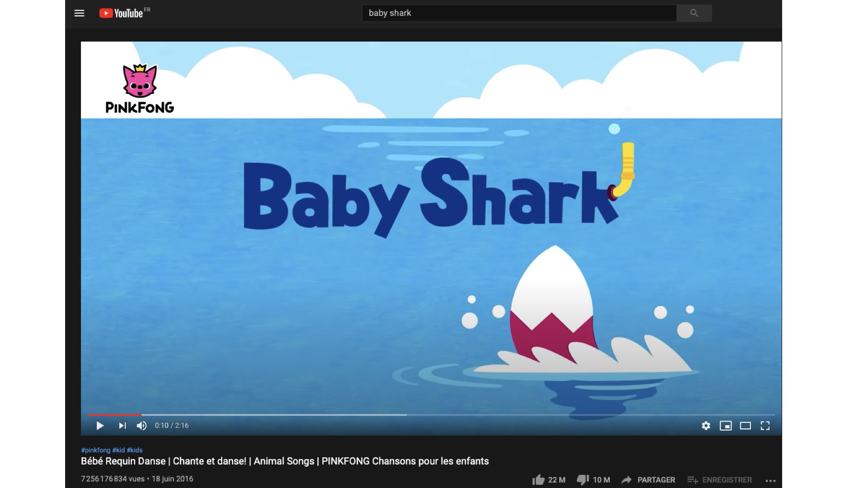Click the 18 juin 2016 date
868x488 pixels.
click(172, 479)
